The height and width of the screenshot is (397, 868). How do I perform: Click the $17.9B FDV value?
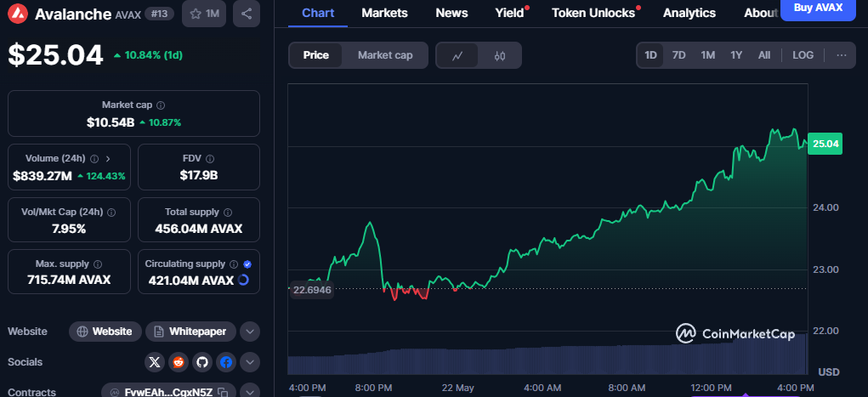coord(199,175)
